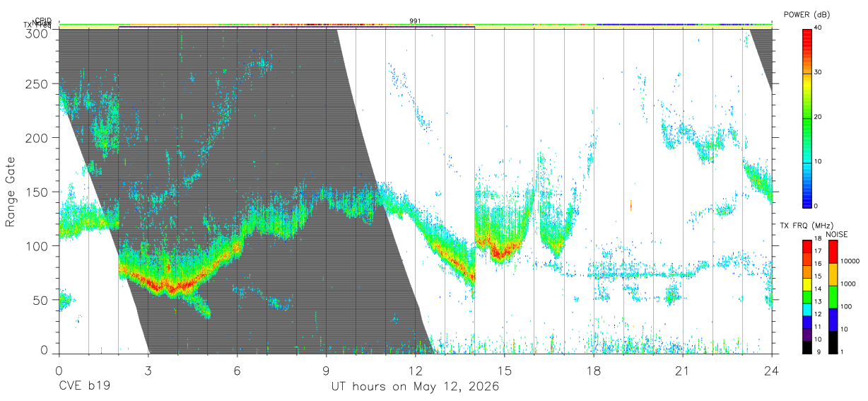Click the 15 tick on UT hours axis
868x401 pixels.
pyautogui.click(x=505, y=369)
